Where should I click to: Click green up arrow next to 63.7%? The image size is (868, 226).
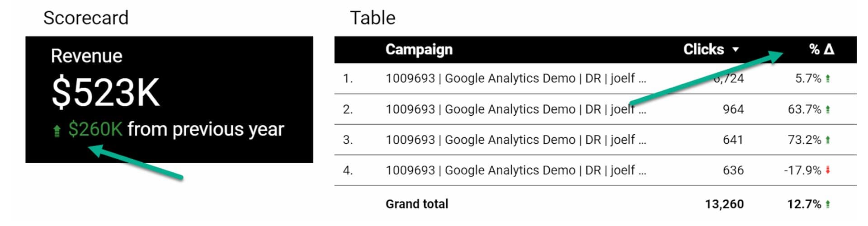(x=828, y=109)
